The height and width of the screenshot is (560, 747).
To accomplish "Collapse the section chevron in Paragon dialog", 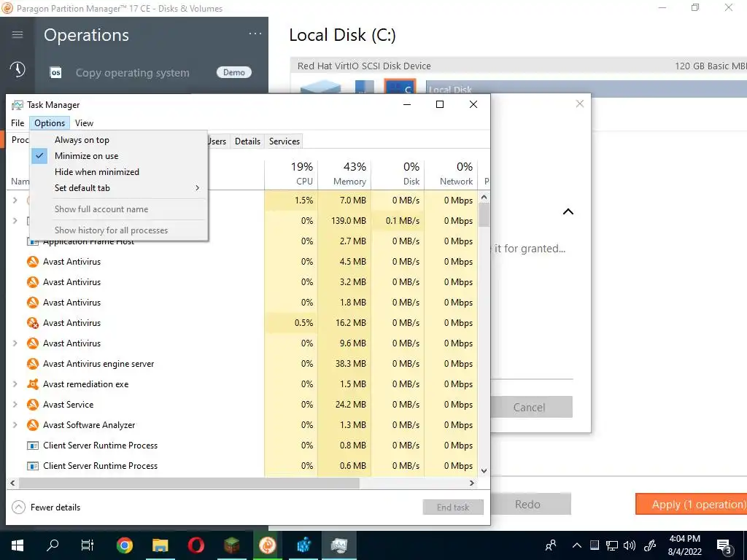I will [568, 211].
